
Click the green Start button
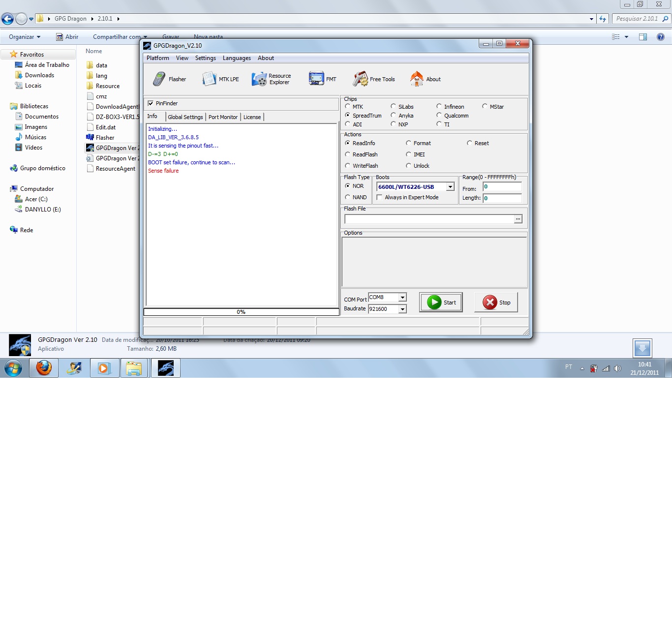click(441, 302)
